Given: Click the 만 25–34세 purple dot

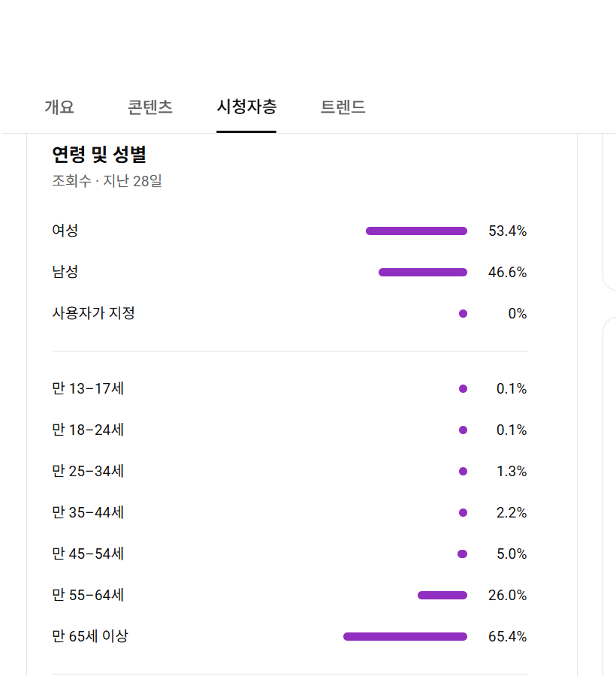Looking at the screenshot, I should [463, 471].
